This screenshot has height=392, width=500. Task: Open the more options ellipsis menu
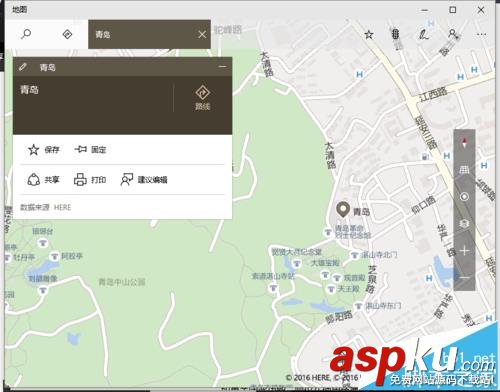point(481,34)
